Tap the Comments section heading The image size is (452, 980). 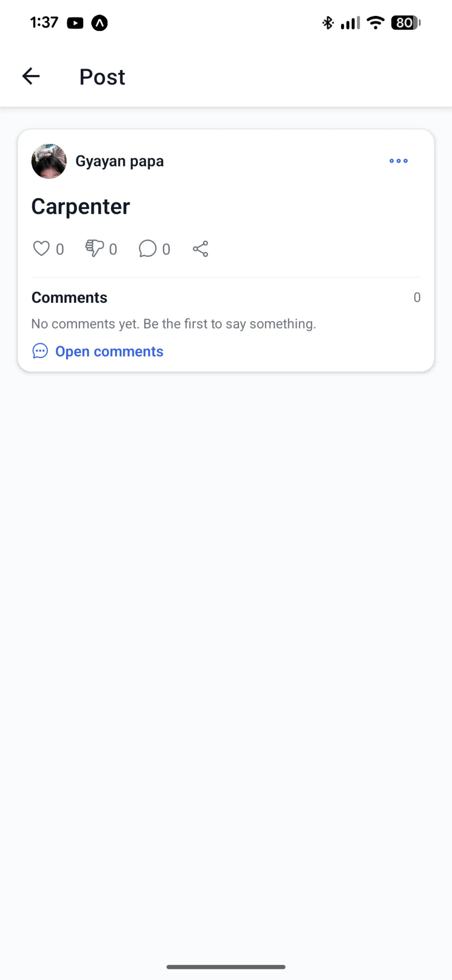click(69, 298)
